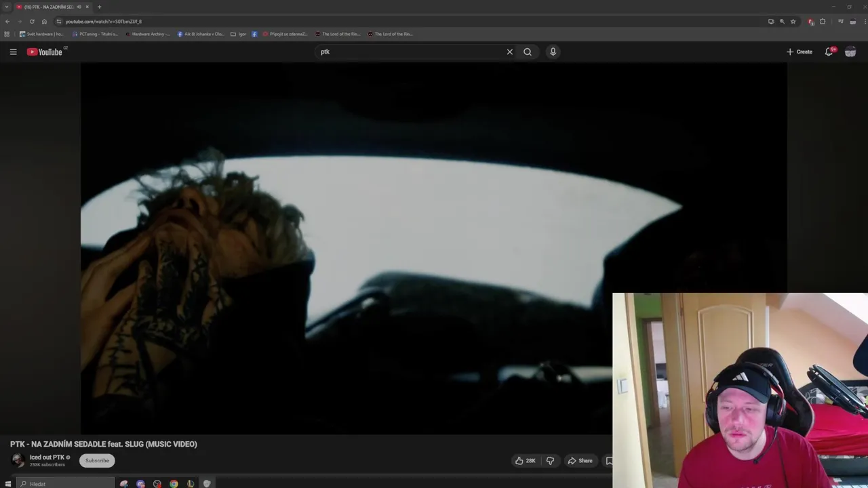
Task: Save the video with bookmark button
Action: pos(608,461)
